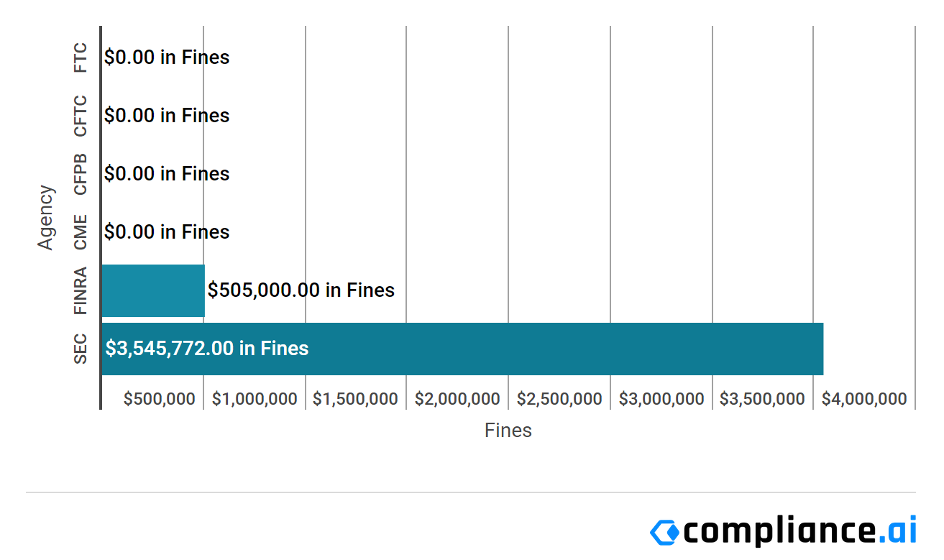Select the CFTC agency axis label
Image resolution: width=944 pixels, height=560 pixels.
tap(81, 116)
